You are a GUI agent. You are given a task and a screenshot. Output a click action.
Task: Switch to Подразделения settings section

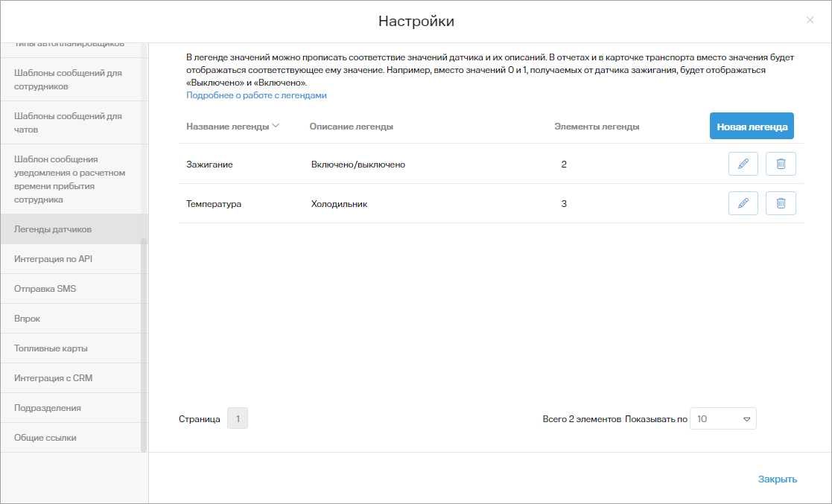71,407
